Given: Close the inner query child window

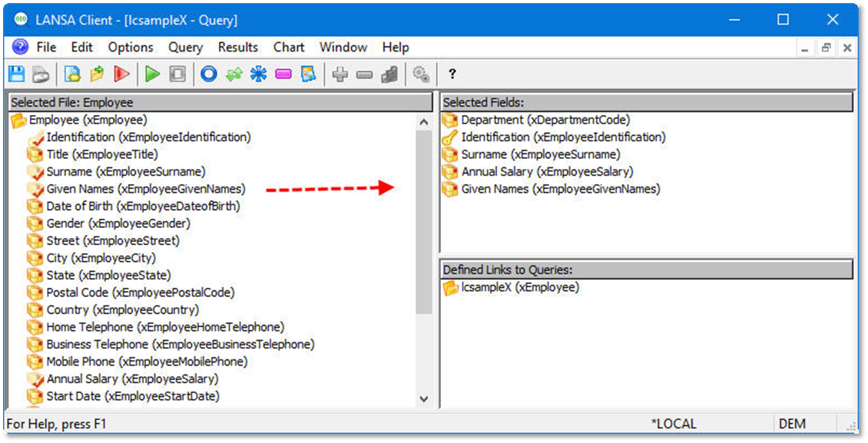Looking at the screenshot, I should coord(847,48).
